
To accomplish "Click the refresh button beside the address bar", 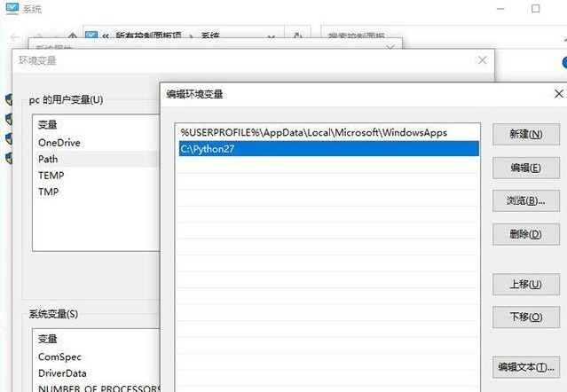I will click(x=295, y=36).
